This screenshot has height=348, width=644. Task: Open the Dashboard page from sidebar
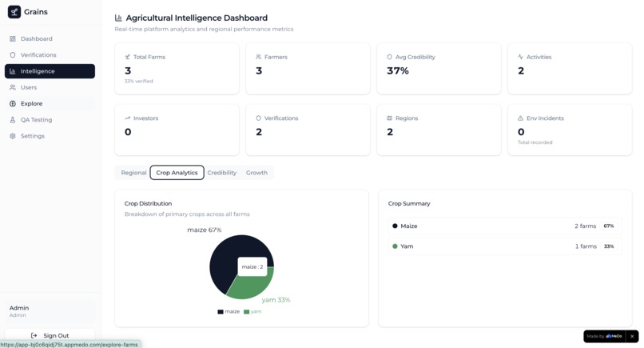(50, 38)
